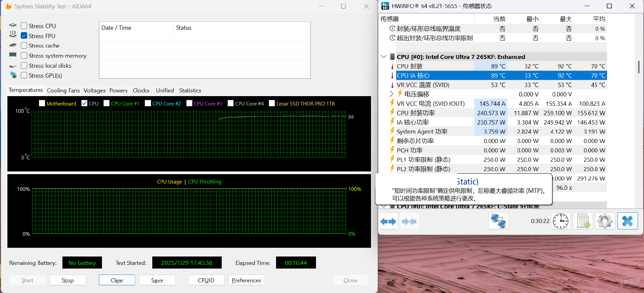Click the HWiNFO clock reset timer icon

(x=560, y=221)
